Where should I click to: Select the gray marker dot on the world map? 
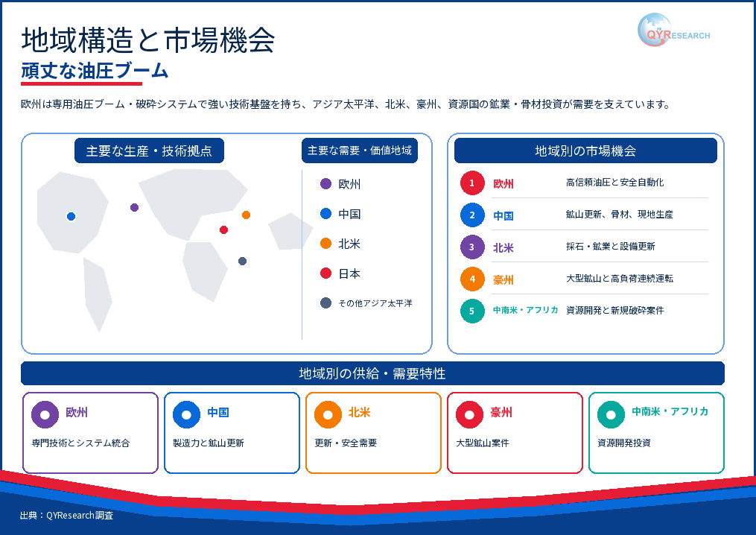pyautogui.click(x=243, y=261)
